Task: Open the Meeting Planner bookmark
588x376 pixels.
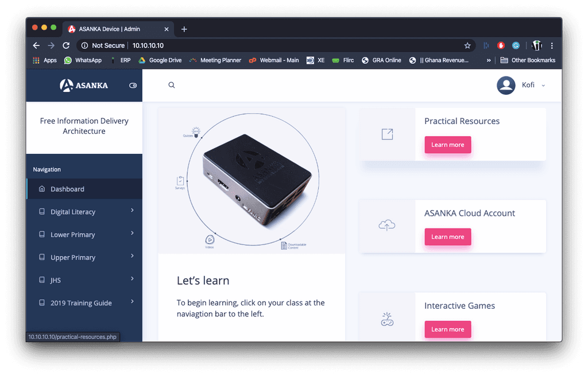Action: [x=215, y=60]
